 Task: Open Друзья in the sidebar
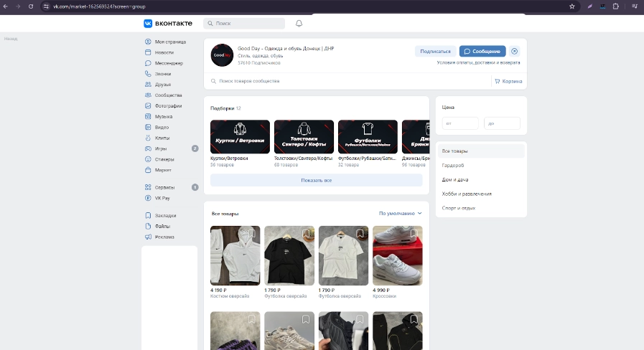[x=163, y=85]
